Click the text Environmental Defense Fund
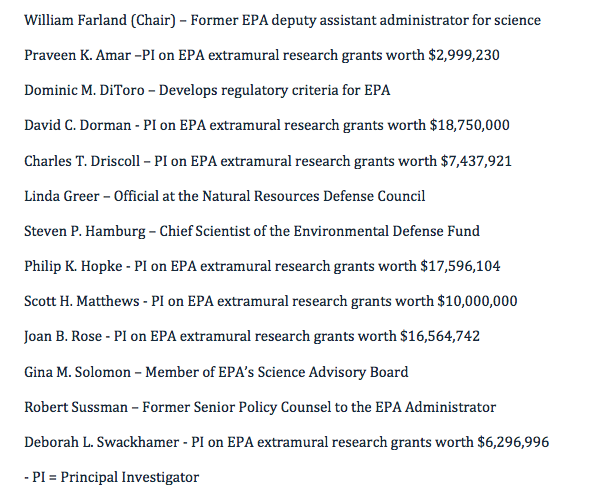The height and width of the screenshot is (503, 595). (x=386, y=231)
